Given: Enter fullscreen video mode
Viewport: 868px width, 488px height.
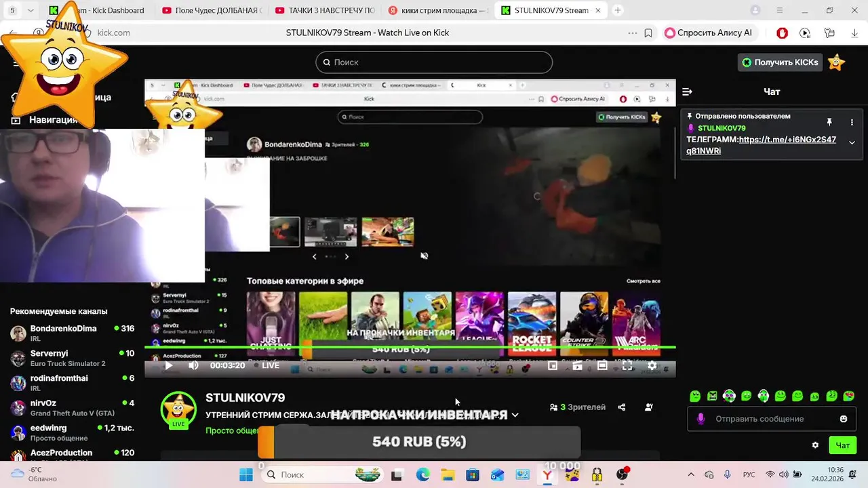Looking at the screenshot, I should (x=627, y=365).
